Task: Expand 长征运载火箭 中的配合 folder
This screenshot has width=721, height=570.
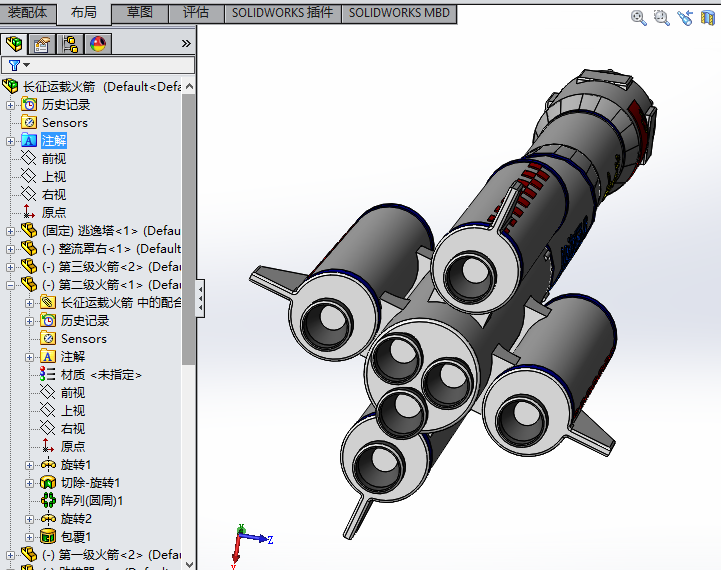Action: point(29,303)
